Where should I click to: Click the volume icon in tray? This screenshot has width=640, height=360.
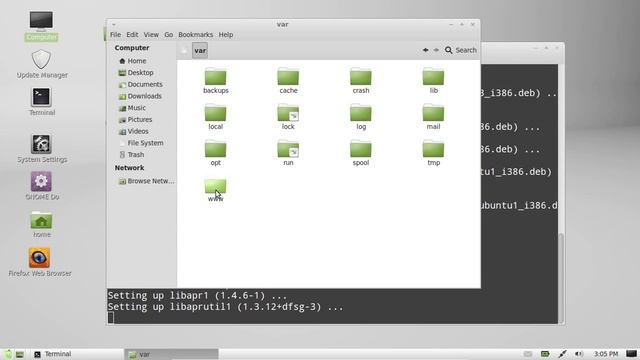pyautogui.click(x=579, y=354)
